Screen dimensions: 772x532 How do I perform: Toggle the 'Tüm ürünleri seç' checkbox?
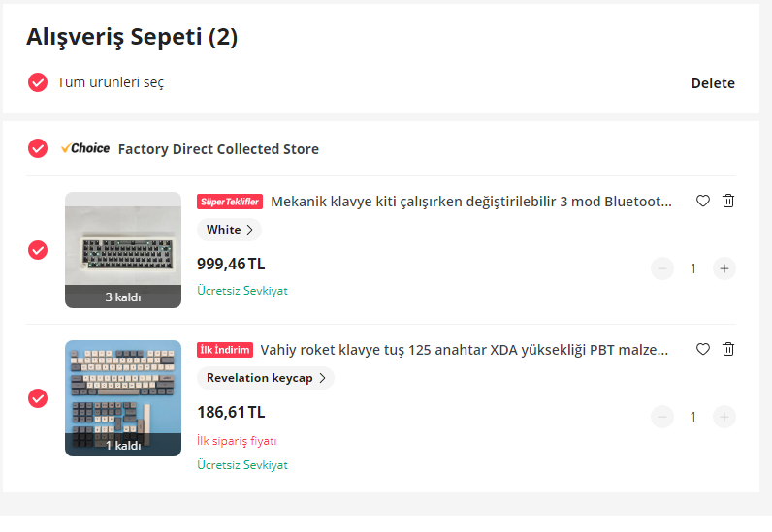38,82
